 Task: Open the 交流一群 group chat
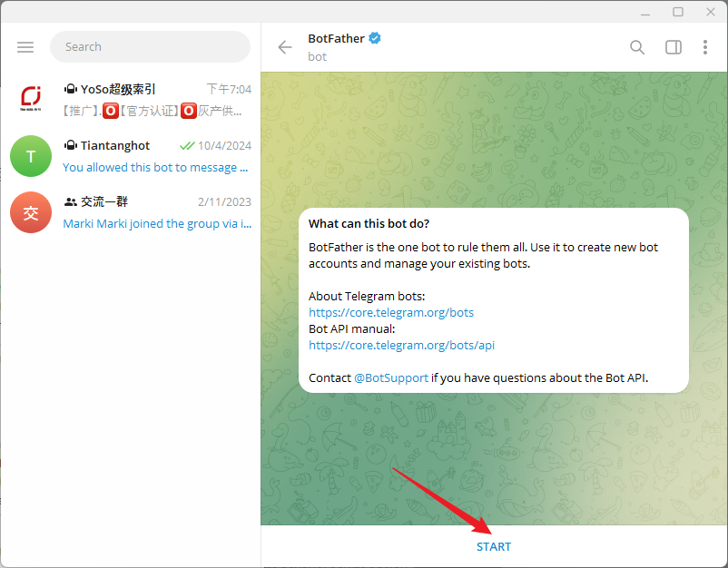(x=156, y=212)
